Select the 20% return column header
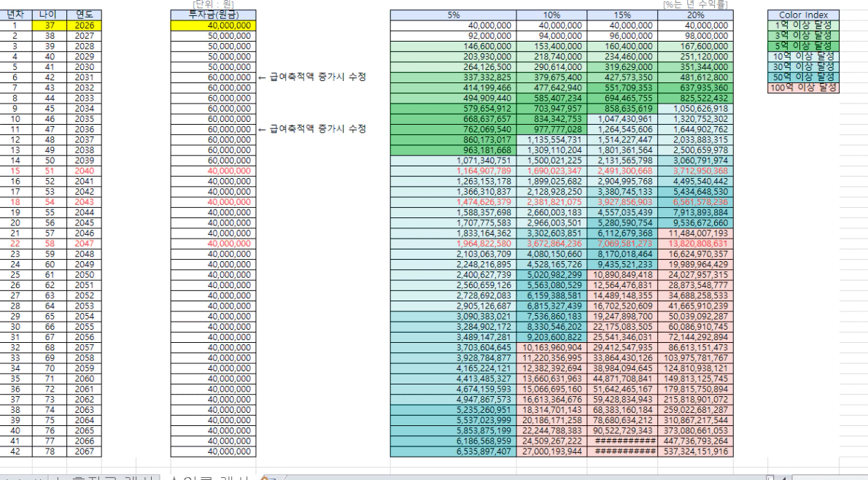Image resolution: width=868 pixels, height=480 pixels. point(695,15)
